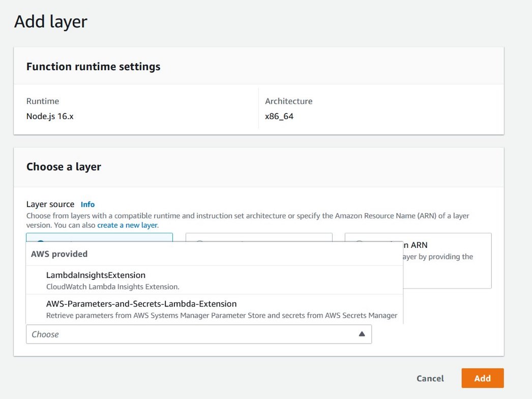Click the Layer source label
This screenshot has width=532, height=399.
click(x=50, y=204)
